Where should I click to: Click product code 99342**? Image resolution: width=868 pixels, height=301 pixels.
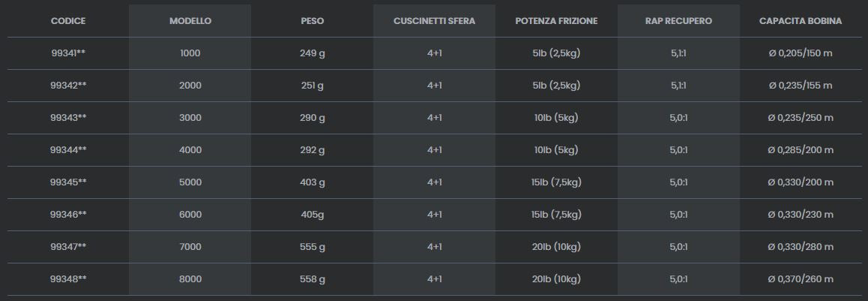point(68,86)
